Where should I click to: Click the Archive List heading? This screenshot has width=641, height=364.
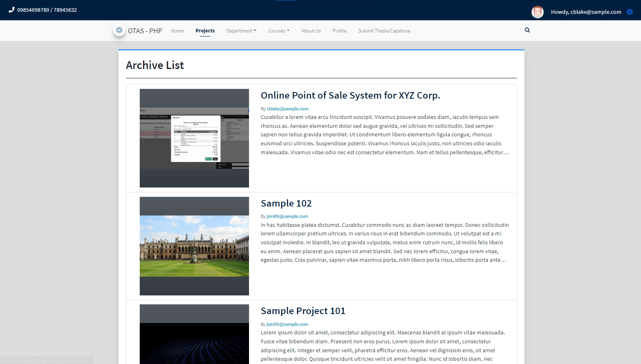click(155, 65)
